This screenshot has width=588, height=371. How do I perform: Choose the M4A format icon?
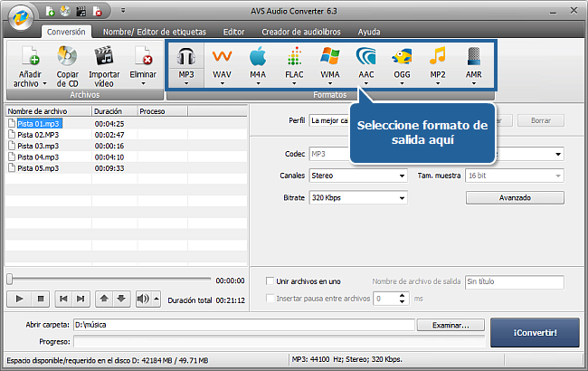tap(257, 58)
